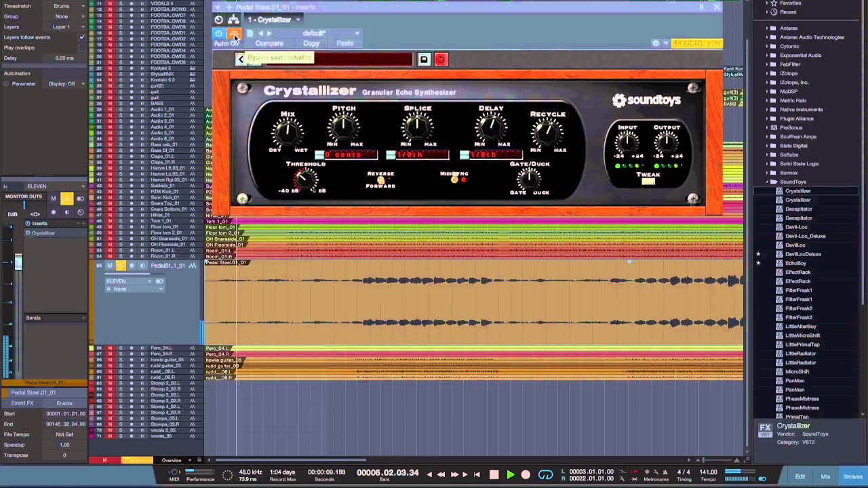Screen dimensions: 868x488
Task: Toggle Solo on the PedalSt track
Action: click(x=121, y=266)
